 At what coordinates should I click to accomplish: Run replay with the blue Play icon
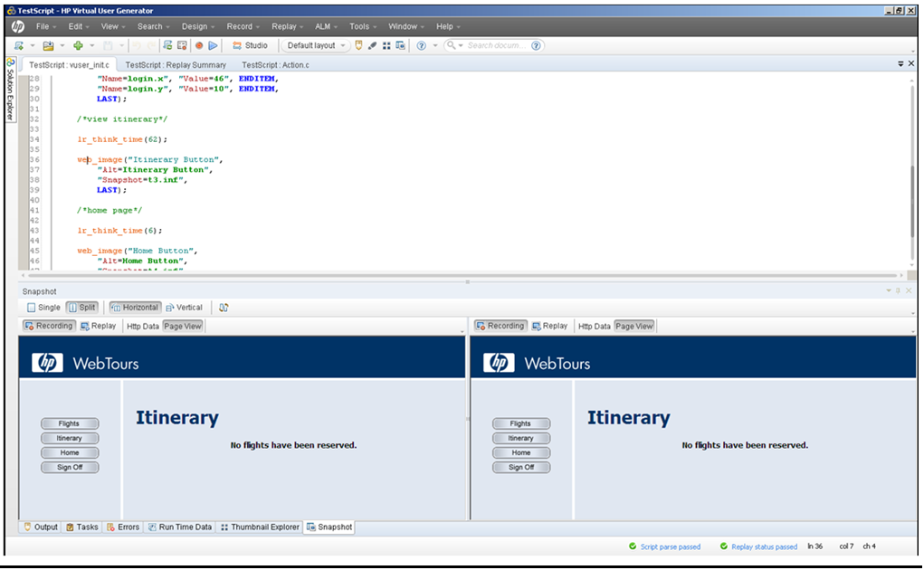[214, 45]
